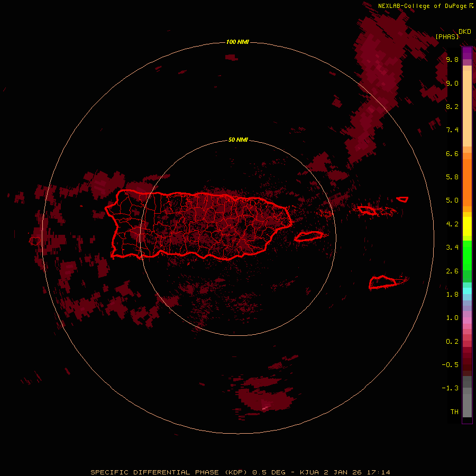Select the 6.6 scale value
476x476 pixels.
tap(452, 153)
